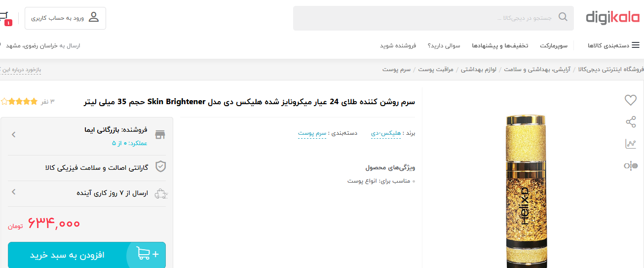Click the ۳ نفر review count
Viewport: 644px width, 268px height.
coord(47,102)
